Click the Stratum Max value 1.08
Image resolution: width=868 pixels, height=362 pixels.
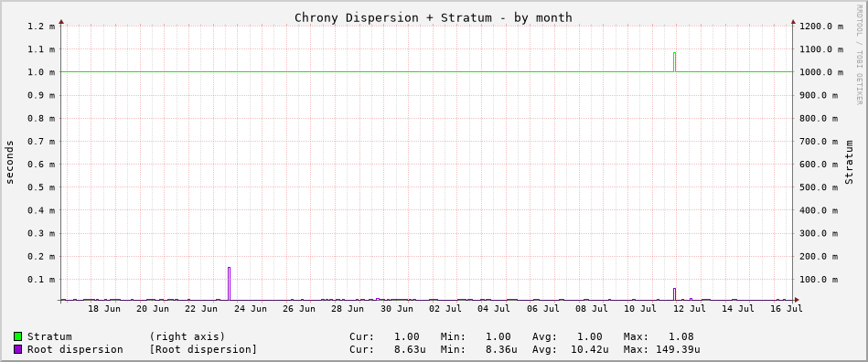pyautogui.click(x=680, y=336)
